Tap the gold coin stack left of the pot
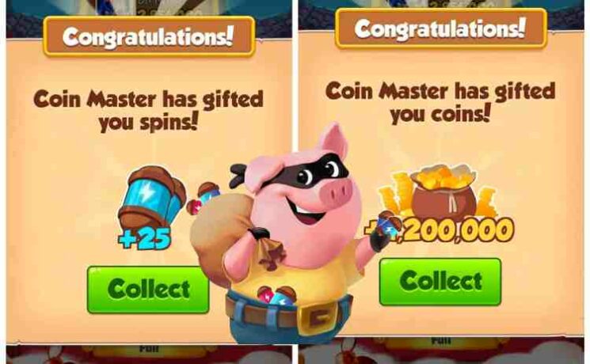 (397, 195)
